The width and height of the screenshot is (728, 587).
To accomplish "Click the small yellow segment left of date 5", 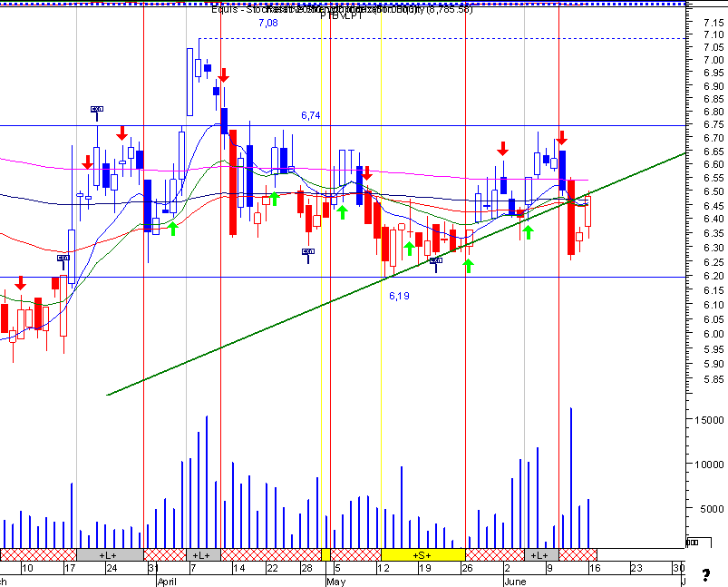I will point(325,555).
